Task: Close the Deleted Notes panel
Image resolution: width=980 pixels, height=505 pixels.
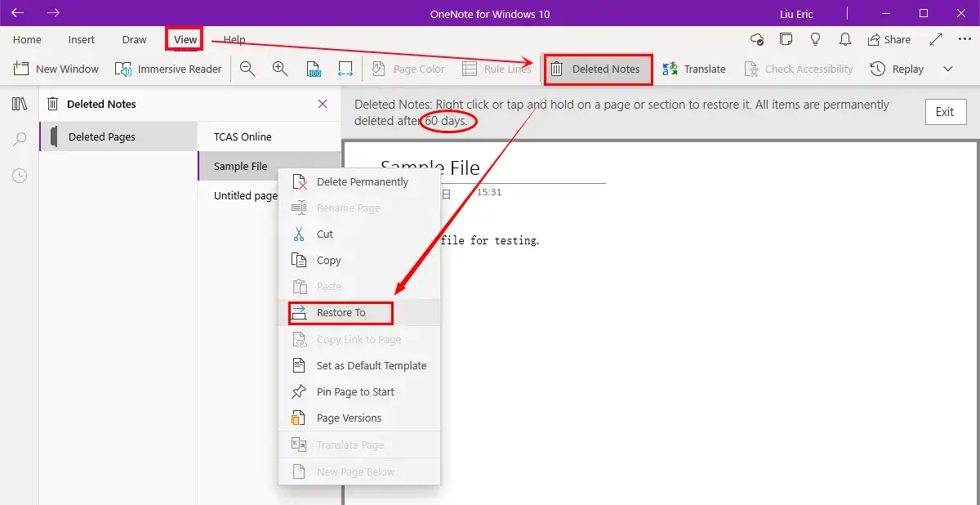Action: [x=323, y=104]
